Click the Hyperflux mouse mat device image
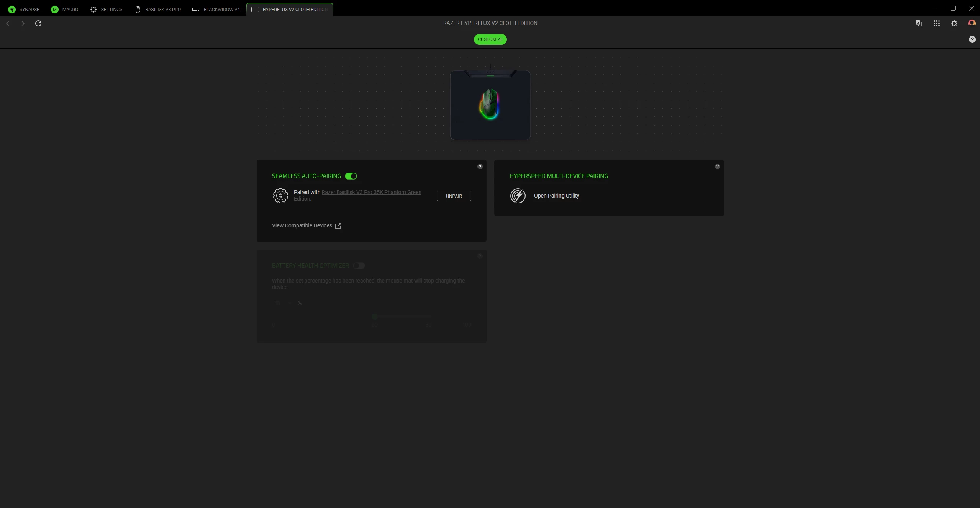Viewport: 980px width, 508px height. tap(490, 105)
